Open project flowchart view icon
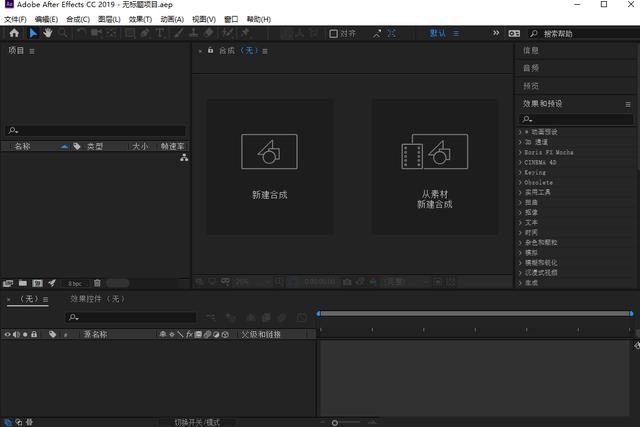This screenshot has width=640, height=427. 184,158
